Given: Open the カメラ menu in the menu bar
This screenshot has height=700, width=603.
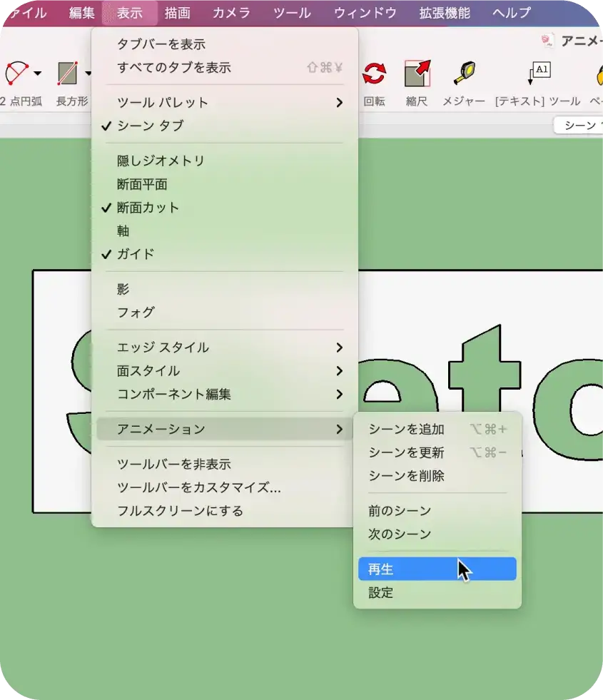Looking at the screenshot, I should click(231, 13).
